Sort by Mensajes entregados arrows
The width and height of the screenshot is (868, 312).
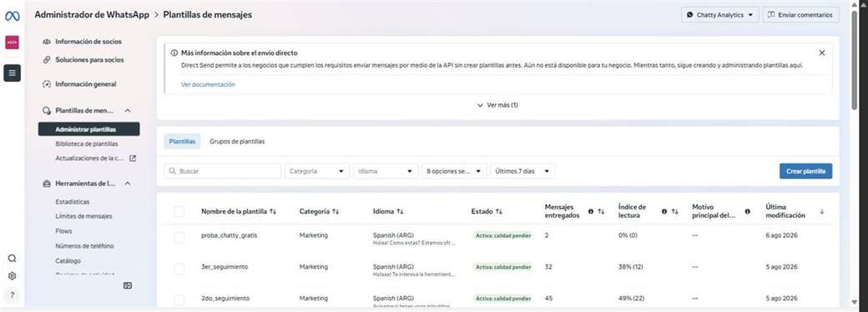(601, 211)
